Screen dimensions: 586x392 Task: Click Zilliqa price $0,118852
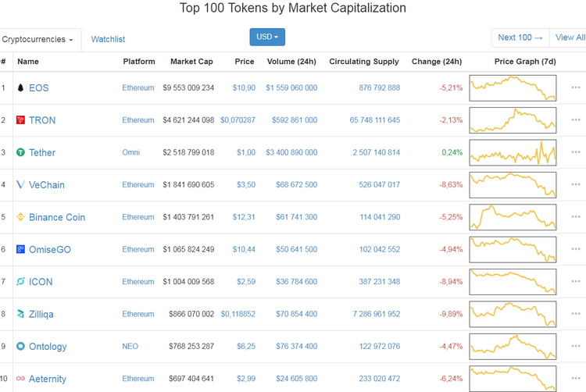[238, 314]
